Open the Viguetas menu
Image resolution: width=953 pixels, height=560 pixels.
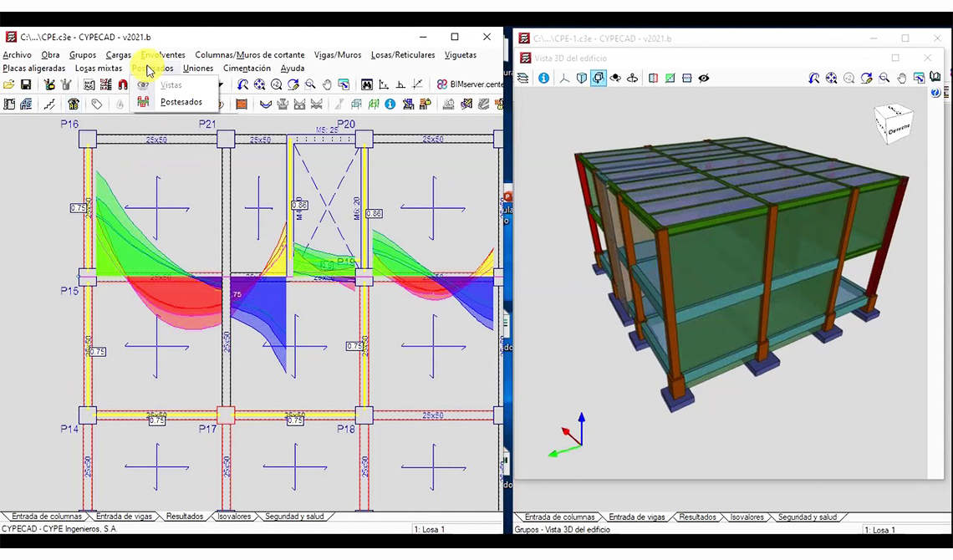461,54
